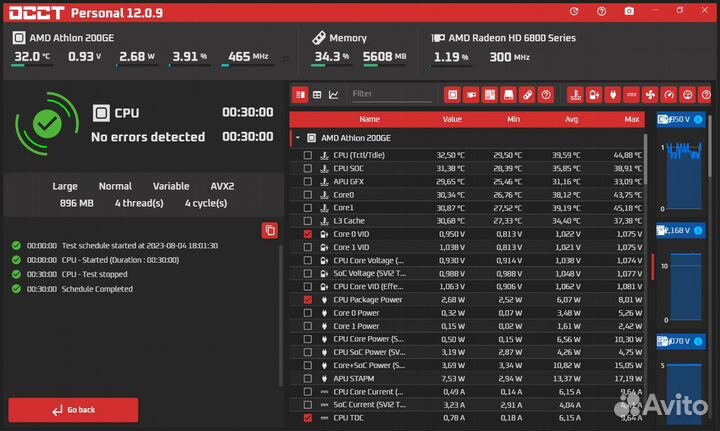This screenshot has width=720, height=431.
Task: Click the sensor table vertical scrollbar
Action: pos(645,159)
